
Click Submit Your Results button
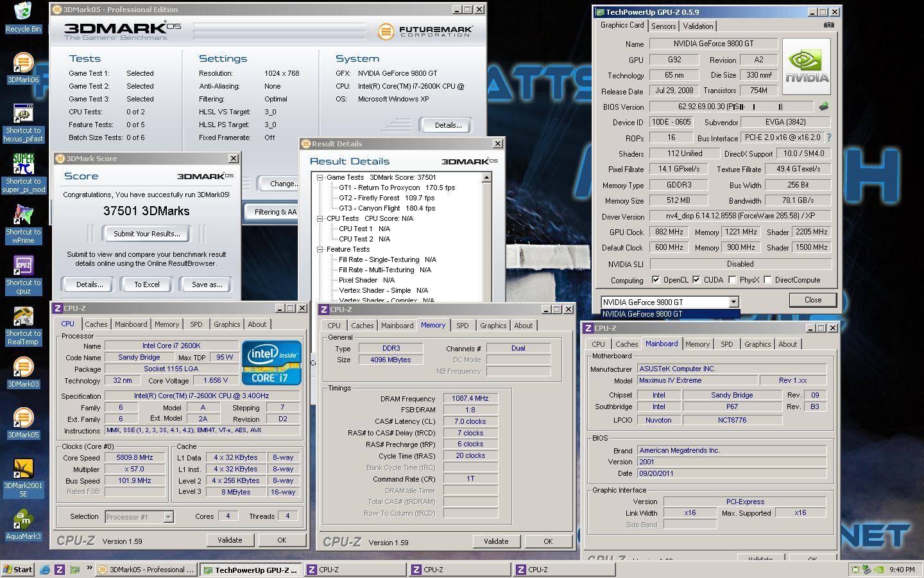pos(147,234)
